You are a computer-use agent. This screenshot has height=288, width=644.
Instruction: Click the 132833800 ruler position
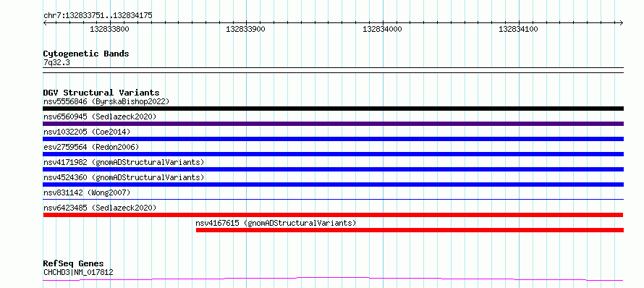110,29
